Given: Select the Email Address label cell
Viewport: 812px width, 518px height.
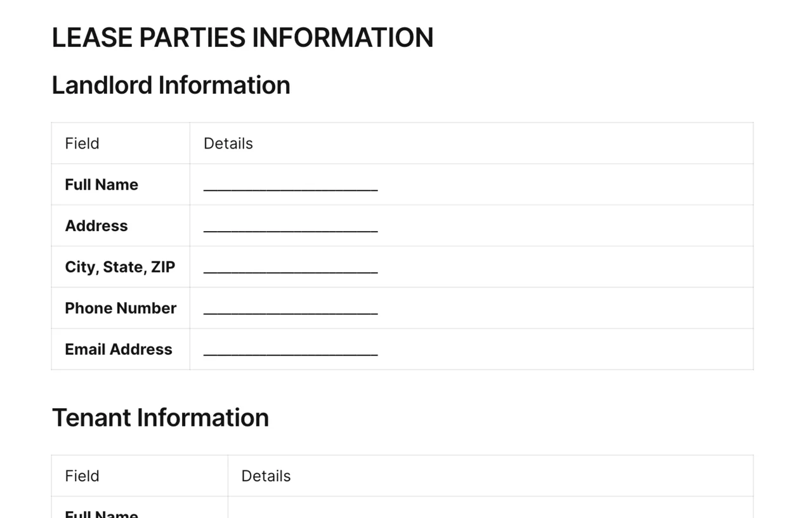Looking at the screenshot, I should 121,350.
